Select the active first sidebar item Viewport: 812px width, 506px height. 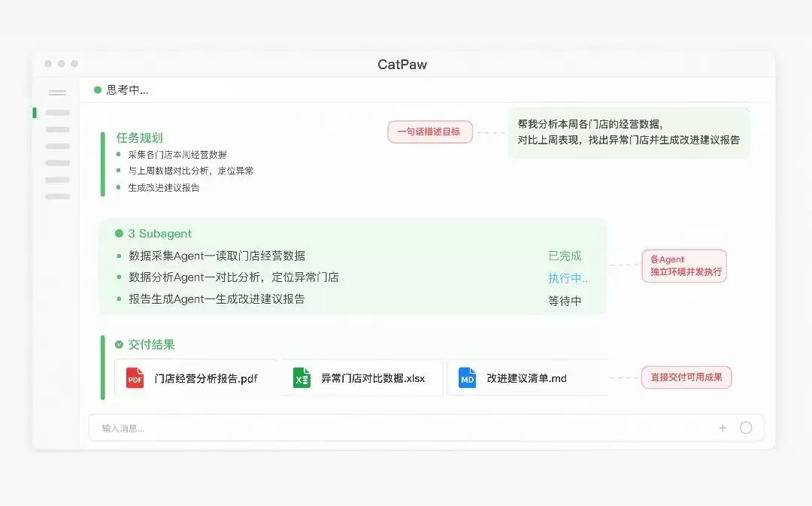pos(57,112)
